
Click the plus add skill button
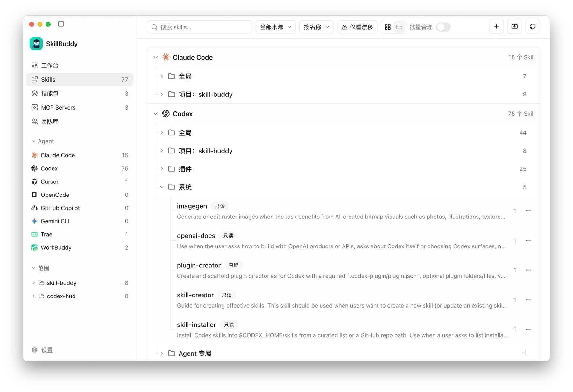(496, 27)
